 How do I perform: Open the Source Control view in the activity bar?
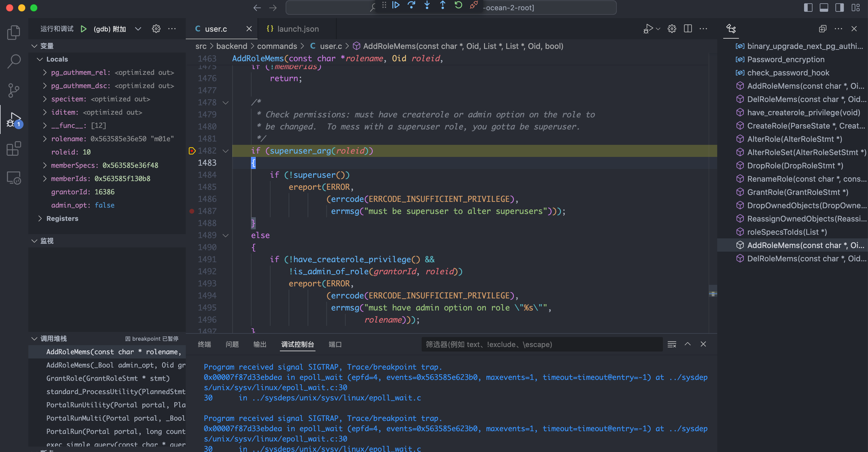pyautogui.click(x=14, y=90)
